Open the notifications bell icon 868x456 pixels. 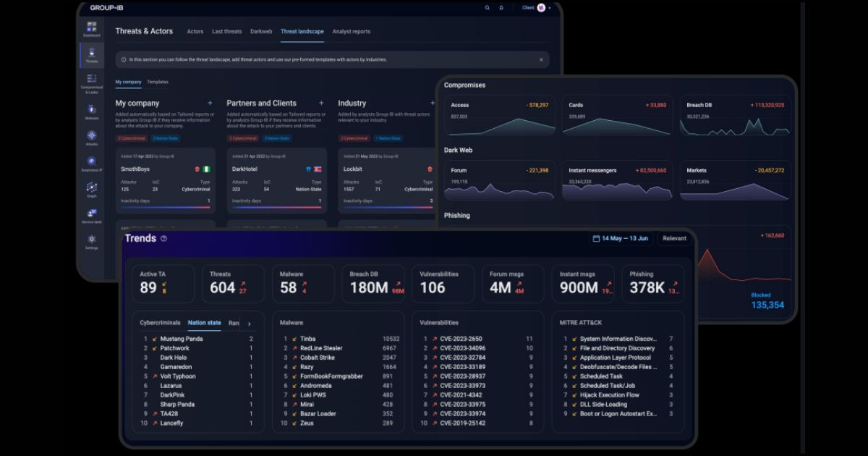pos(501,8)
